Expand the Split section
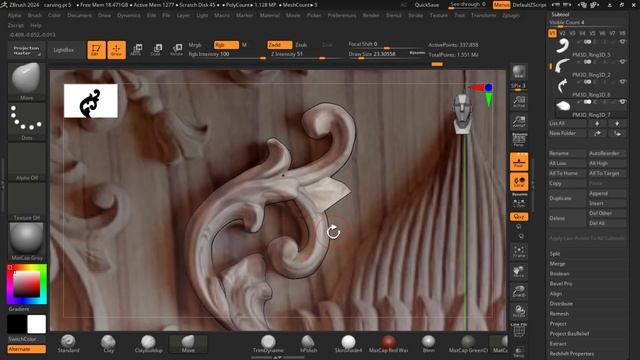 click(555, 253)
